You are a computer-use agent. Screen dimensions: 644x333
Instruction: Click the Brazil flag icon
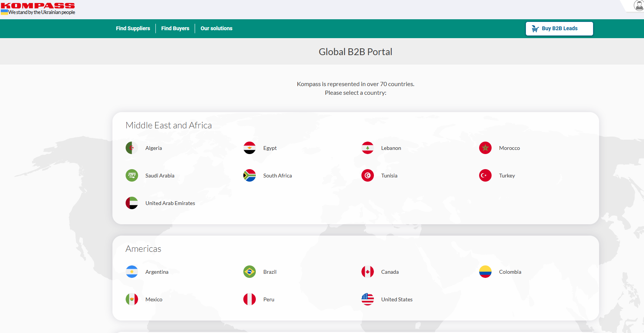[x=249, y=272]
